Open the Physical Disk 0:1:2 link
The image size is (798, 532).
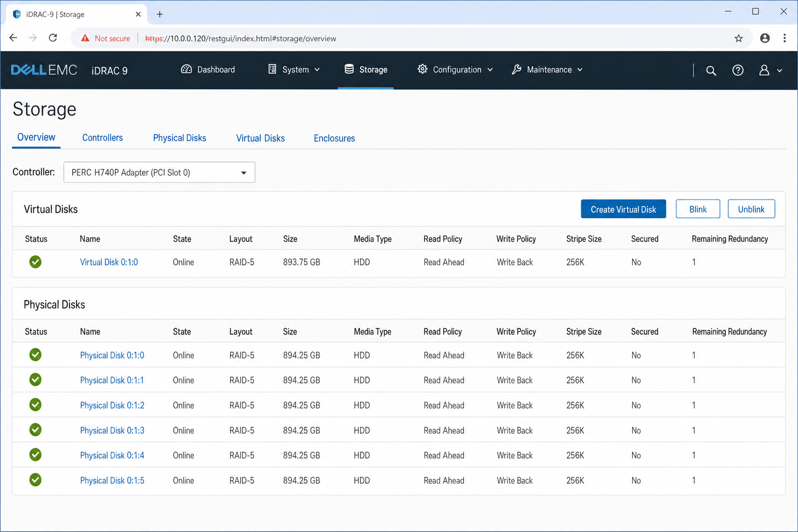tap(112, 405)
